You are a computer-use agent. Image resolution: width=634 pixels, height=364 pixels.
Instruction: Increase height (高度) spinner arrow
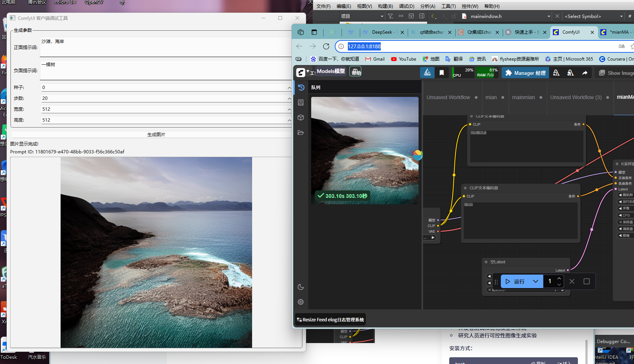point(289,120)
